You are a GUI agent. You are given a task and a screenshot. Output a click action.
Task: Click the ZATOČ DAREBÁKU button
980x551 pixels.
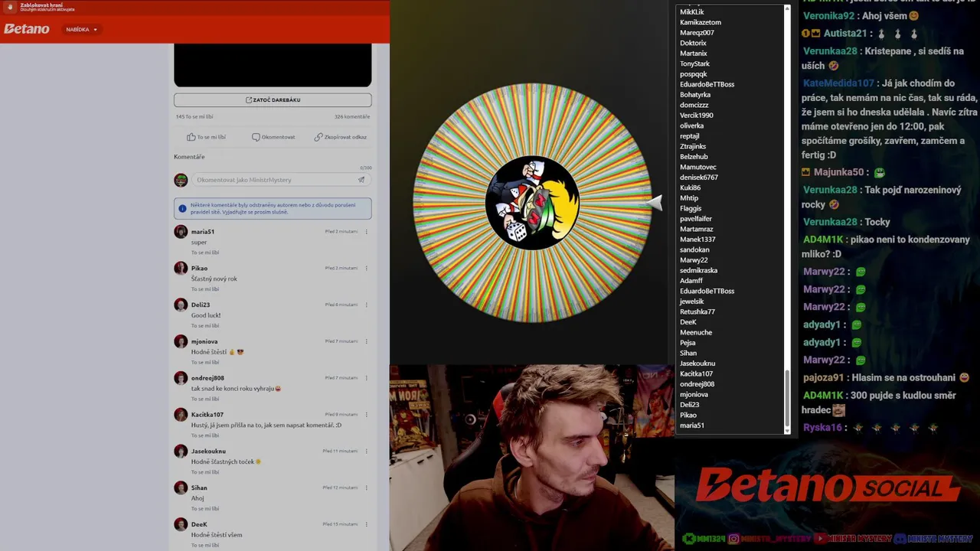tap(273, 100)
